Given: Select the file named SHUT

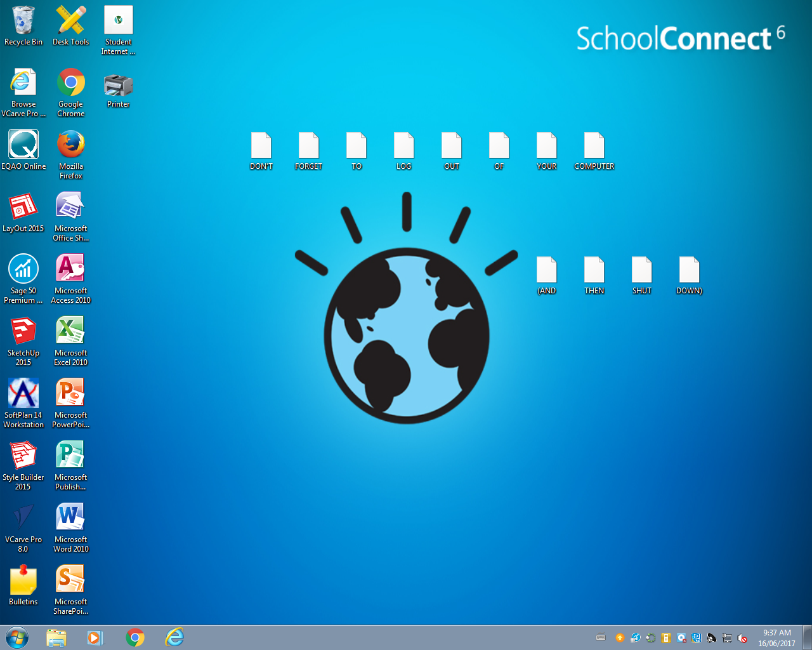Looking at the screenshot, I should 642,275.
